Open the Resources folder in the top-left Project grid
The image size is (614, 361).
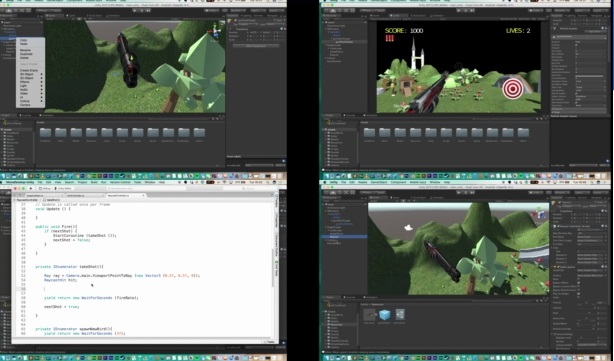click(91, 133)
